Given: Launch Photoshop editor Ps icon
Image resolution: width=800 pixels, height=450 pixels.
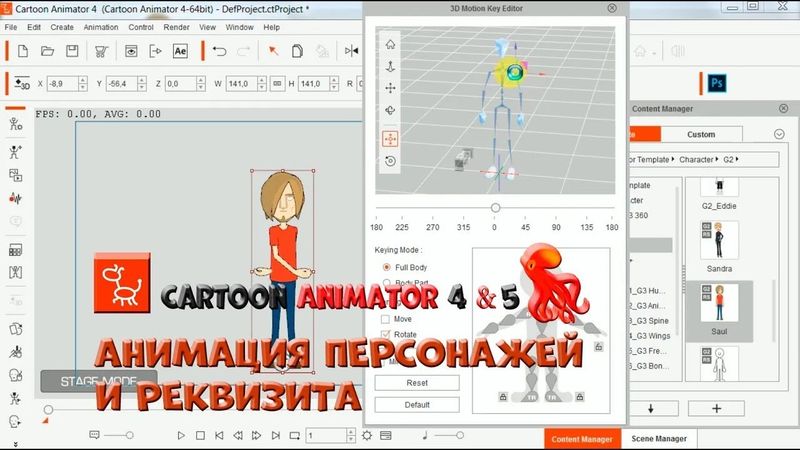Looking at the screenshot, I should (x=717, y=83).
